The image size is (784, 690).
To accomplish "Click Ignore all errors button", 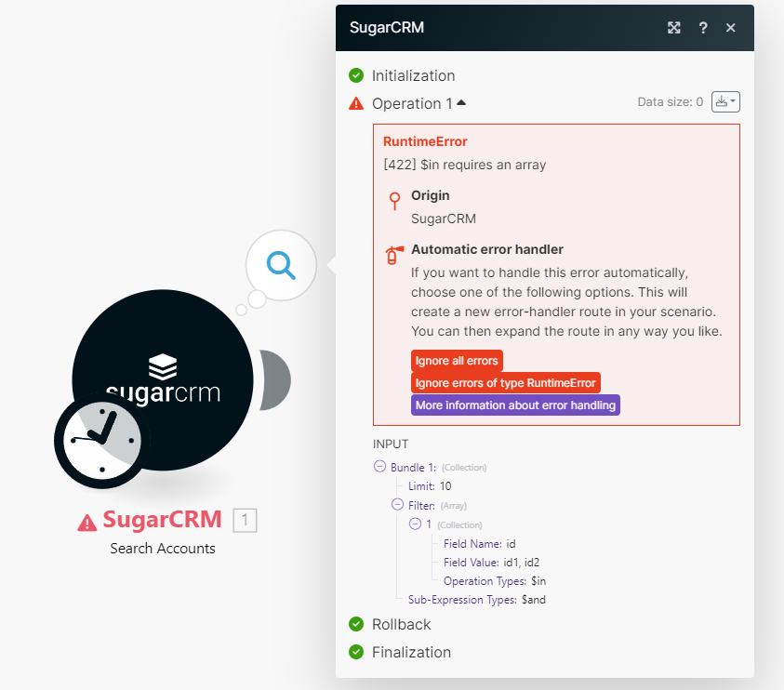I will coord(457,361).
